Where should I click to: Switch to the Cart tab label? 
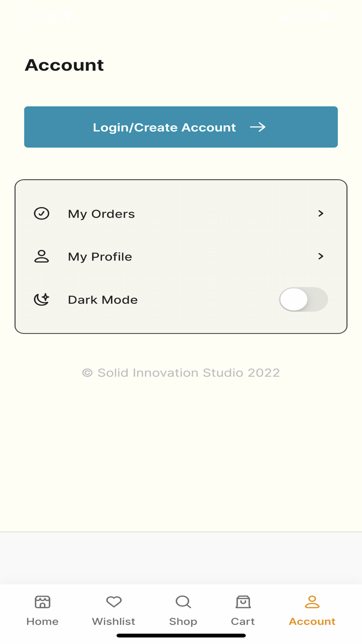click(x=243, y=621)
